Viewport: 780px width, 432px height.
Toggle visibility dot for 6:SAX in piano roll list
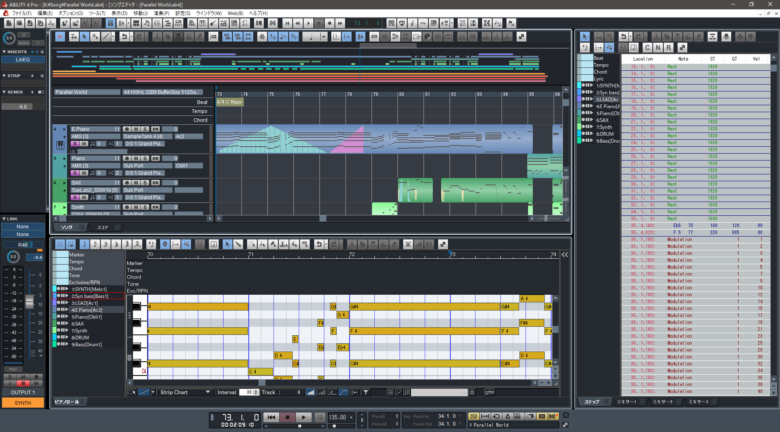pyautogui.click(x=57, y=323)
